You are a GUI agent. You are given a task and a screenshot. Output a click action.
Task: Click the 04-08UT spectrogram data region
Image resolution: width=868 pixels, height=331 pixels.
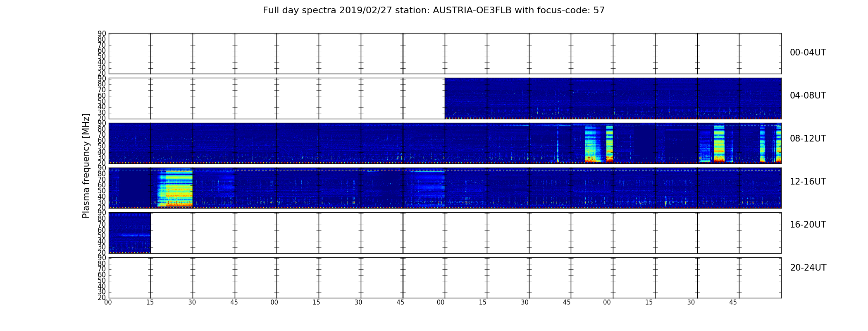613,98
